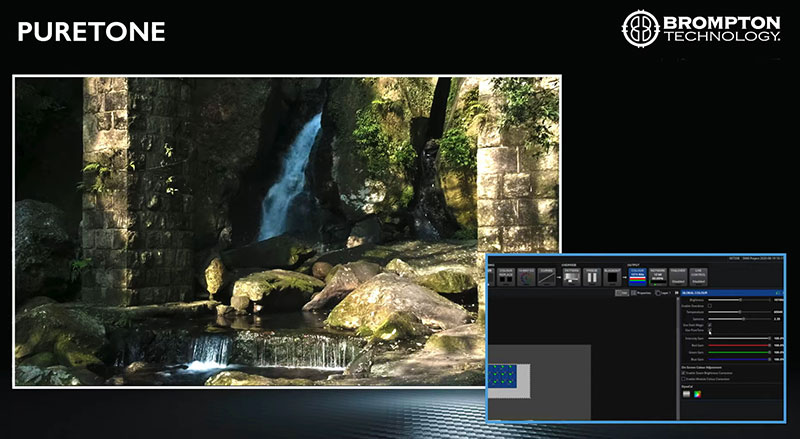Switch to the Properties view tab
The width and height of the screenshot is (800, 439).
click(x=641, y=293)
